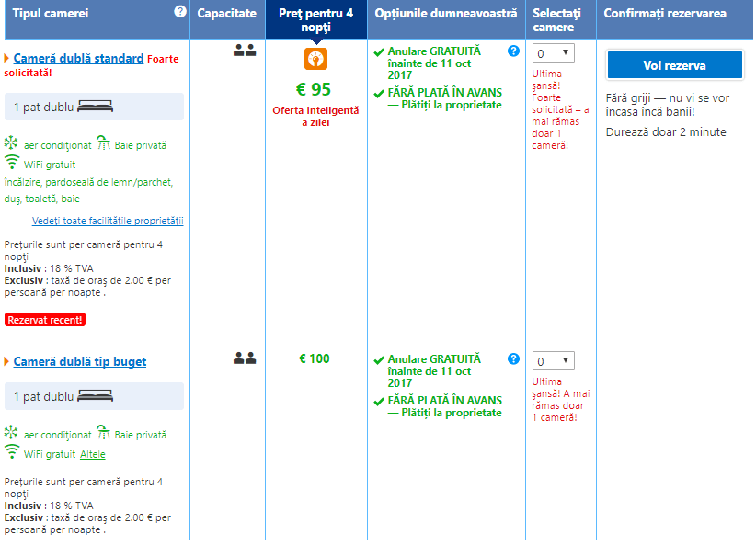The width and height of the screenshot is (756, 557).
Task: Click the red Rezervat recent! badge
Action: pos(45,320)
